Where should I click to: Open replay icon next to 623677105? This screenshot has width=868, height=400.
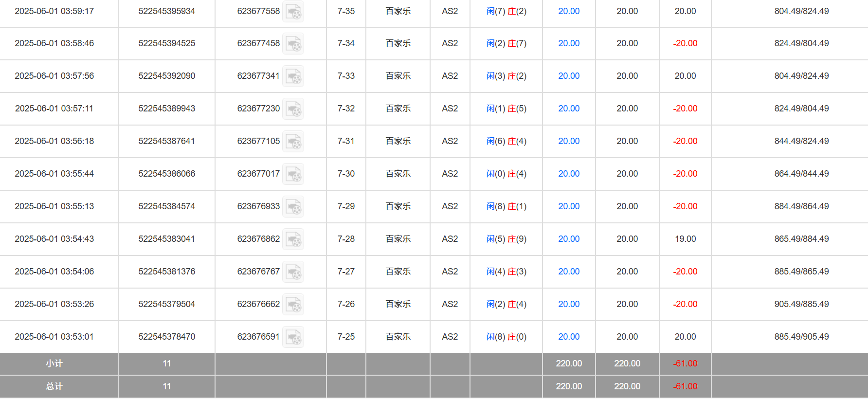[293, 142]
